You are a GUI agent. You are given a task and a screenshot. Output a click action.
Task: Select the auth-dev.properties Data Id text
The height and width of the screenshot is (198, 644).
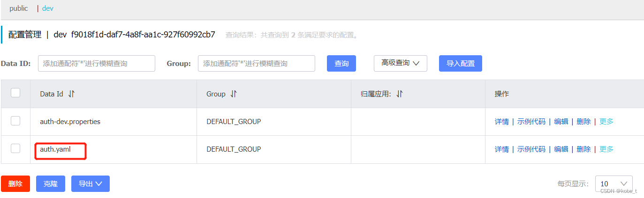[x=70, y=122]
